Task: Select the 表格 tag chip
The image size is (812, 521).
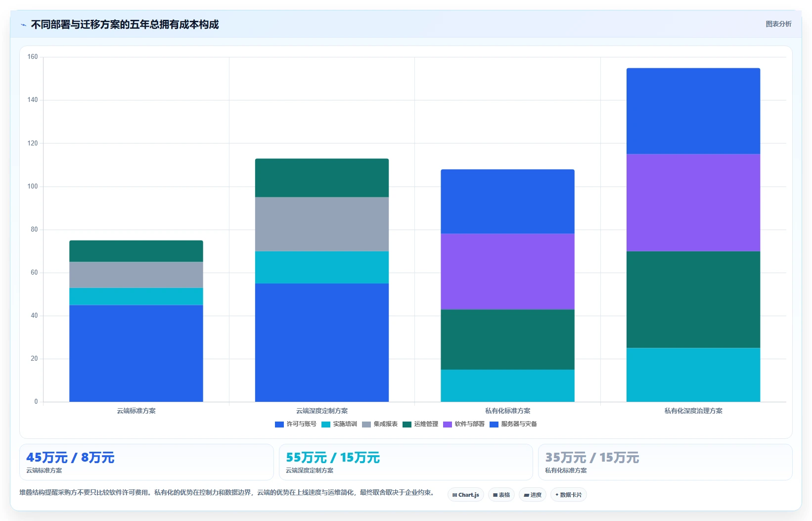Action: click(x=501, y=495)
